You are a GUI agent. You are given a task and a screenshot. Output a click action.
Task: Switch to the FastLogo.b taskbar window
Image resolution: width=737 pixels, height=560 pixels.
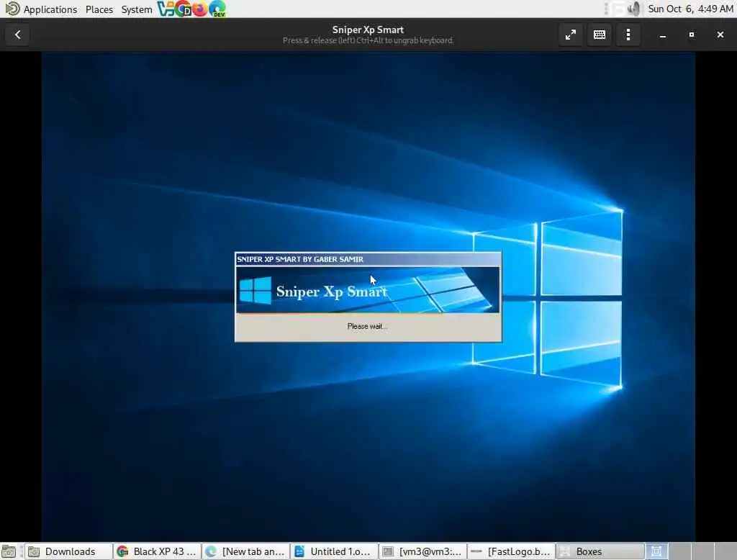click(512, 551)
